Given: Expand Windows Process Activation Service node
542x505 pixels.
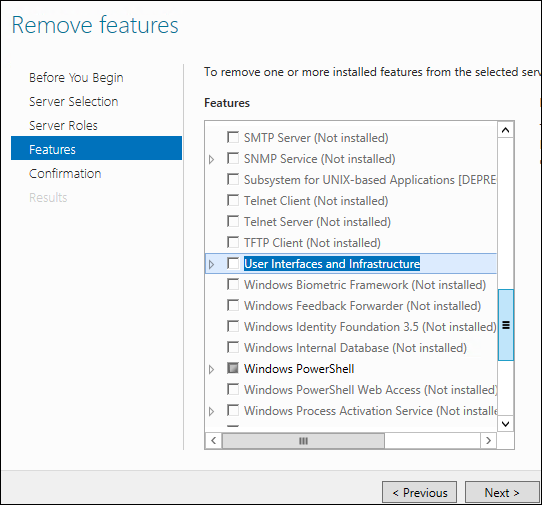Looking at the screenshot, I should tap(212, 411).
